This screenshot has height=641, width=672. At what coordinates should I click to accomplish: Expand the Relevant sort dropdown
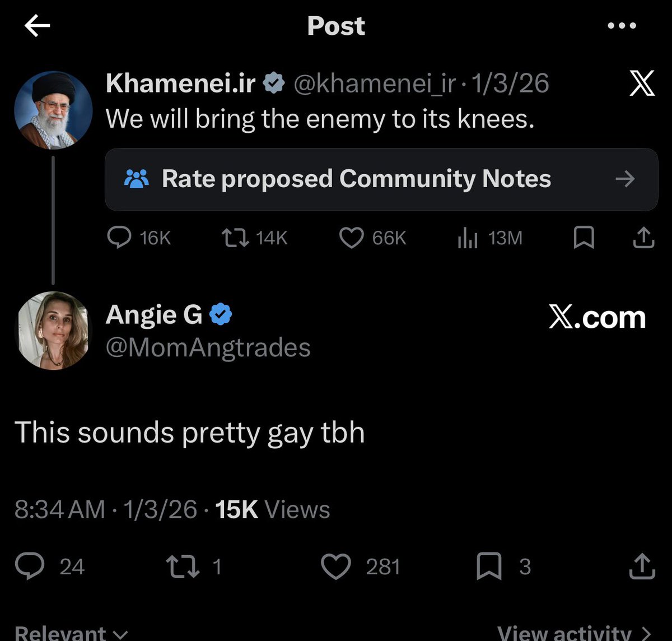click(x=71, y=633)
